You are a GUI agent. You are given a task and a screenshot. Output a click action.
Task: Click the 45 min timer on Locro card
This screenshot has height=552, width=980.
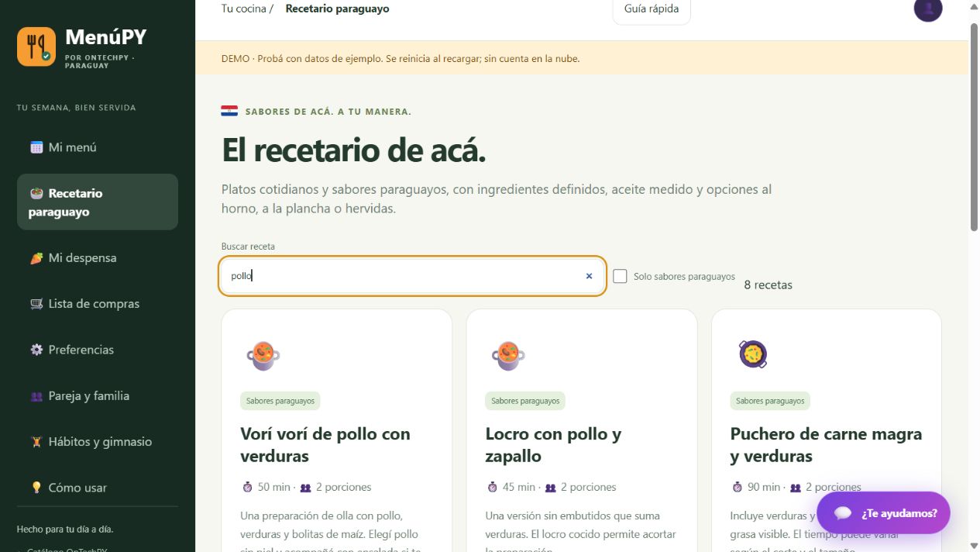point(511,487)
